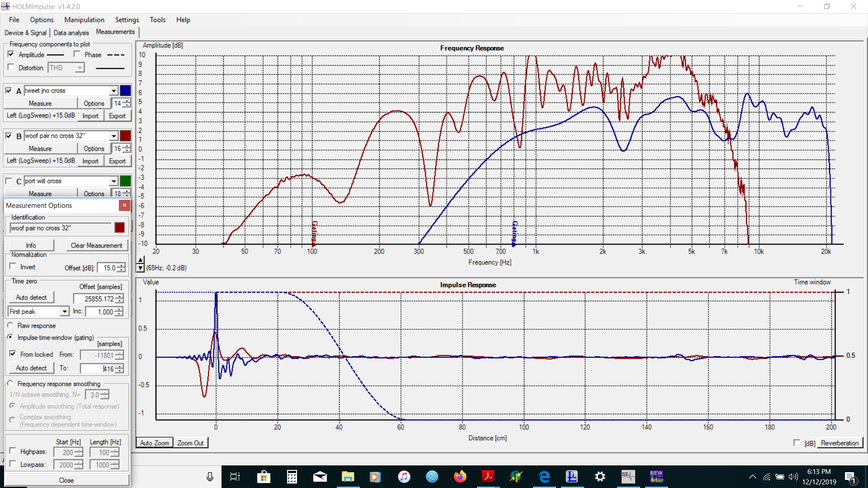Image resolution: width=868 pixels, height=488 pixels.
Task: Switch to the Data analysis tab
Action: pos(71,33)
